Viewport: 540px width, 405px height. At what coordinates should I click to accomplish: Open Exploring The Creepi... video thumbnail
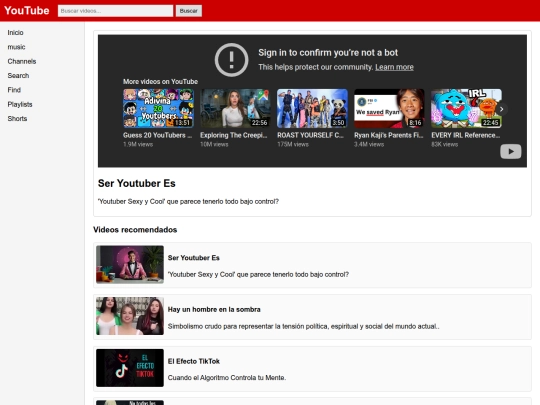point(236,108)
